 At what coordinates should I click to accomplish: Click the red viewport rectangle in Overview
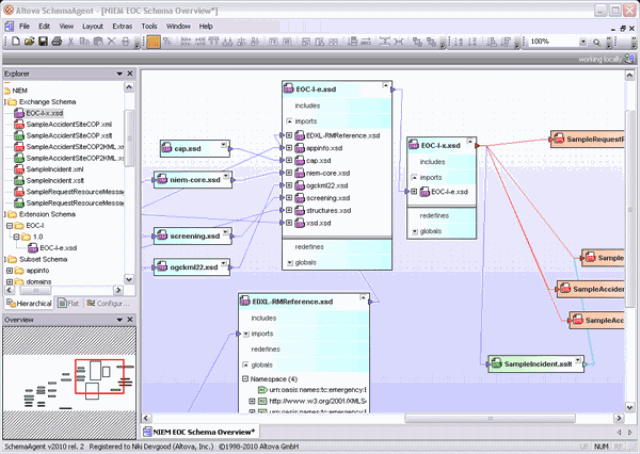click(x=100, y=376)
